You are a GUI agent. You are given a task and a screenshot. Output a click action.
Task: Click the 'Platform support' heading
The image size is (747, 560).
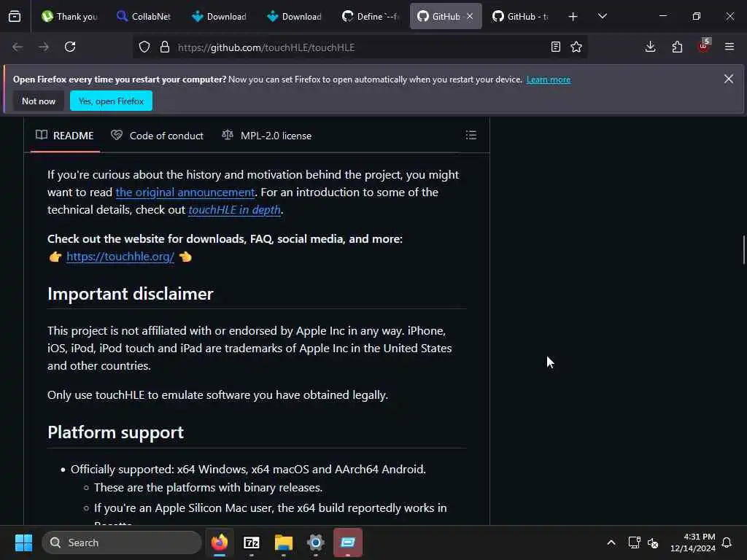point(115,432)
